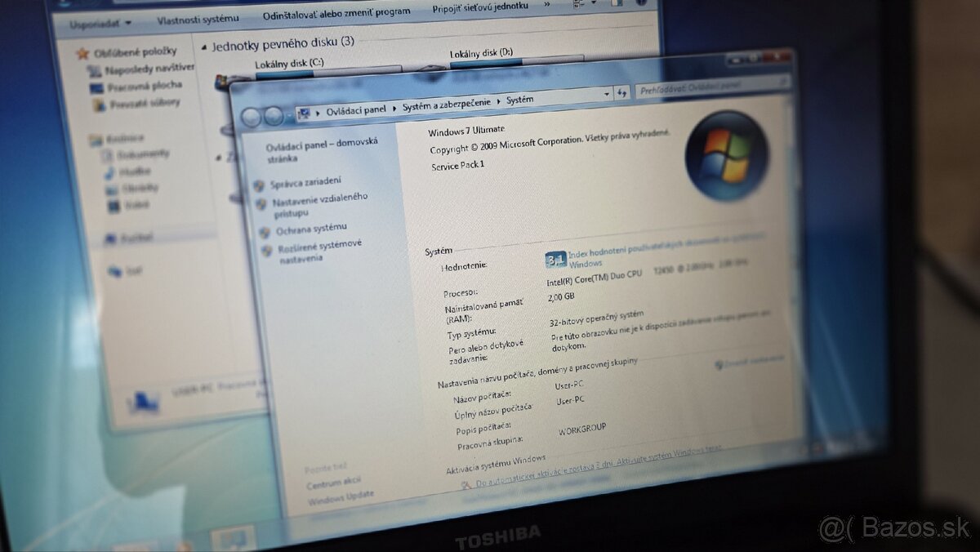Click the shield icon beside Zmeniť nastavenia

pos(718,365)
